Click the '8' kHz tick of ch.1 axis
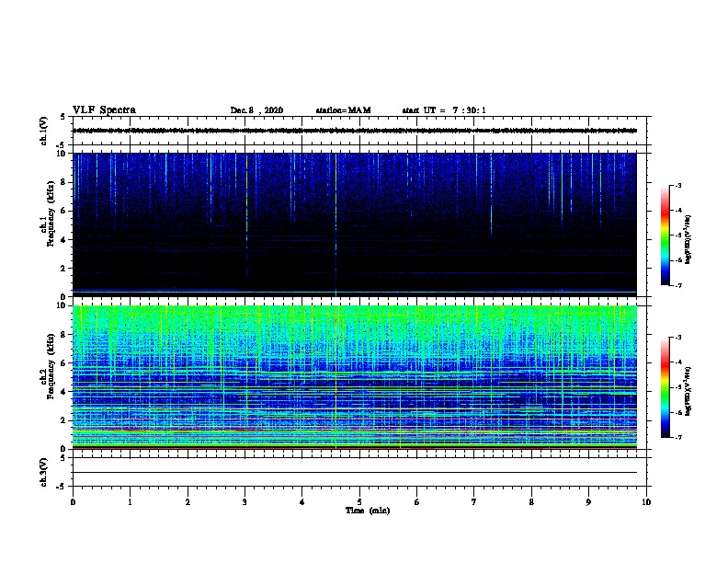728x563 pixels. [64, 182]
